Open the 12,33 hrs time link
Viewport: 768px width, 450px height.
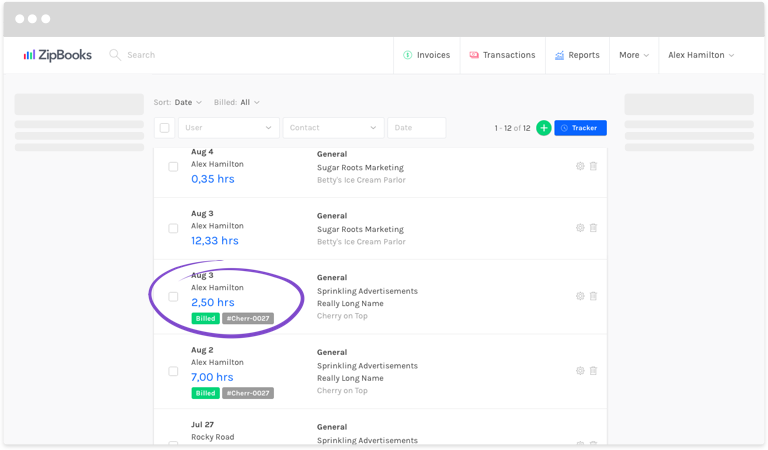pyautogui.click(x=215, y=240)
